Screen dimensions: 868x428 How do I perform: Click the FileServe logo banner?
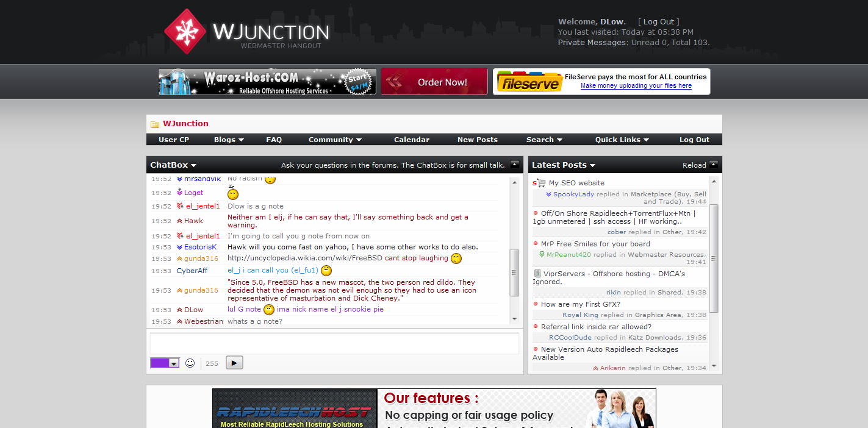click(528, 82)
